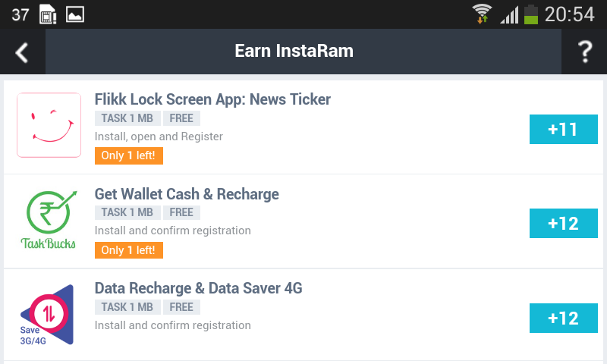Open help via question mark icon
607x364 pixels.
[x=584, y=52]
